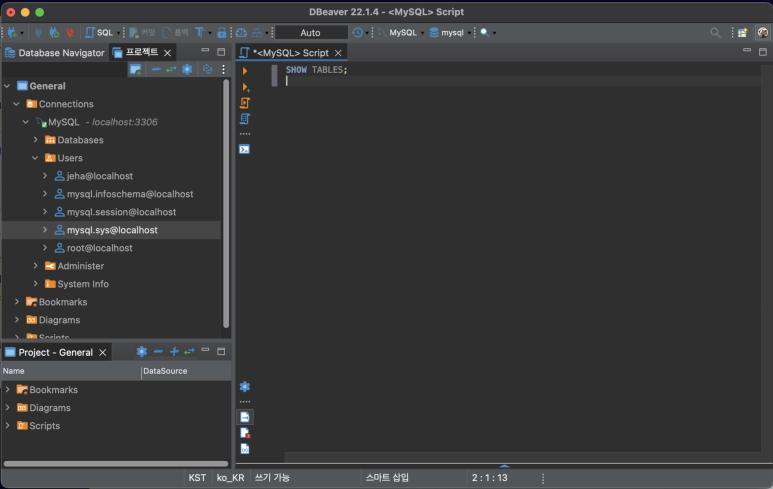Collapse the Users folder
Image resolution: width=773 pixels, height=489 pixels.
tap(35, 158)
